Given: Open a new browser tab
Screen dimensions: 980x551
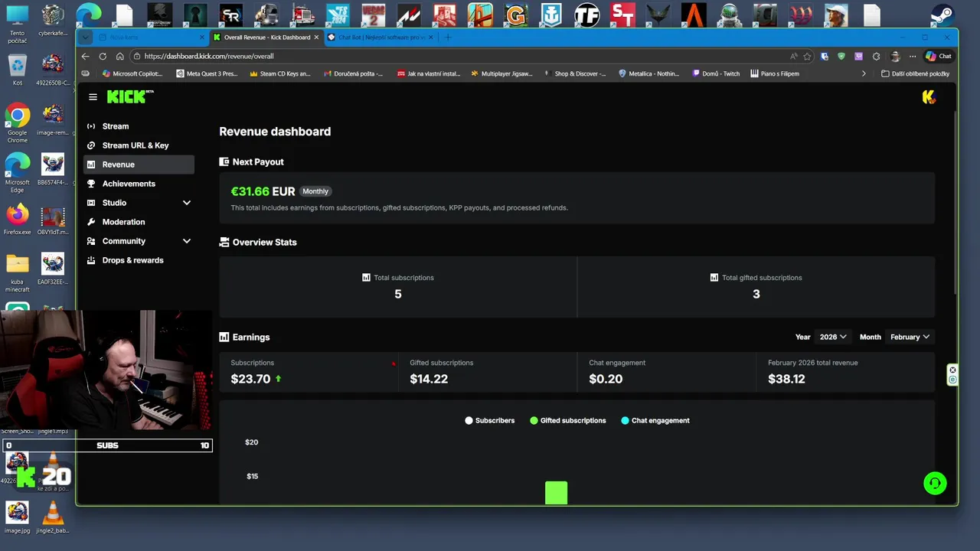Looking at the screenshot, I should (x=448, y=37).
